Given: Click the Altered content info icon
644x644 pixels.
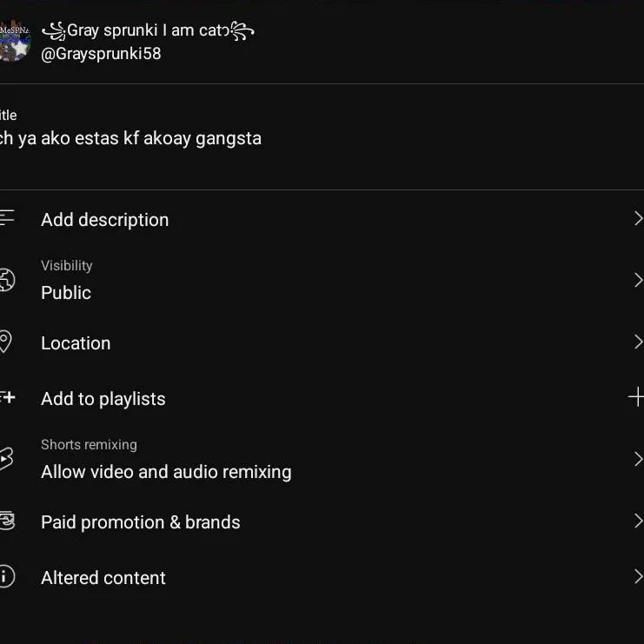Looking at the screenshot, I should 7,576.
